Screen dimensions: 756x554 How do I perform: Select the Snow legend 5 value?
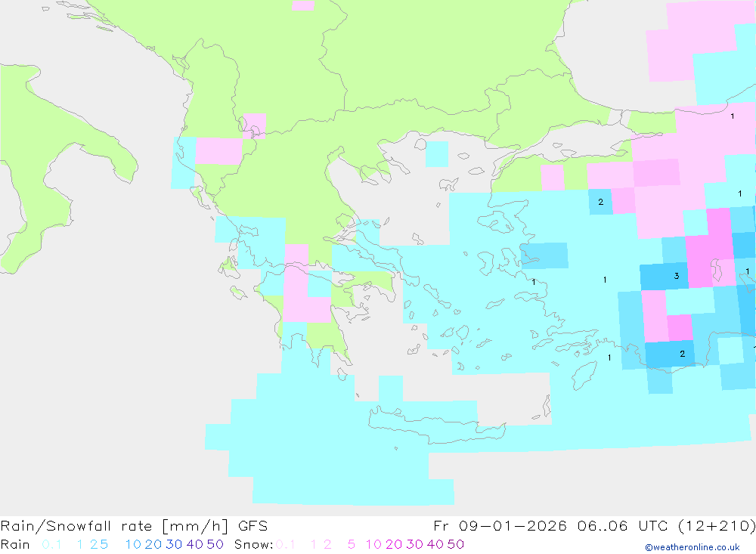352,544
